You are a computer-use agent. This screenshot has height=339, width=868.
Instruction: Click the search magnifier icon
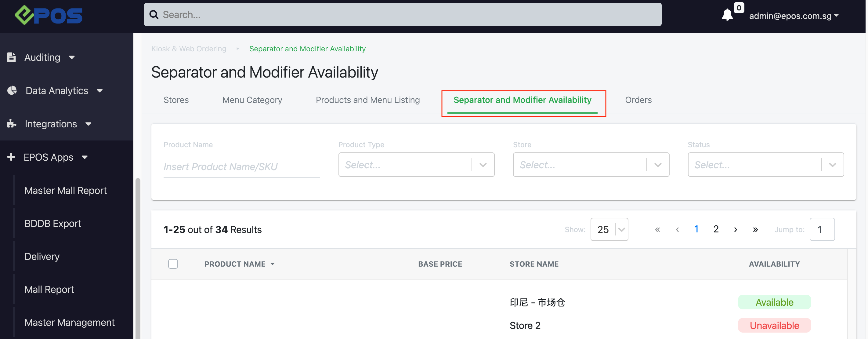[x=154, y=14]
